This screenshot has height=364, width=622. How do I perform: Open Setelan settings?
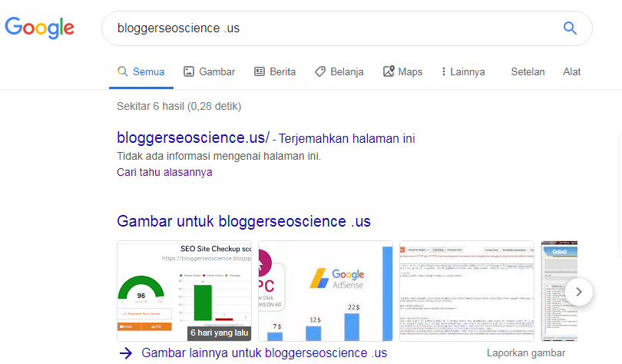(x=528, y=71)
